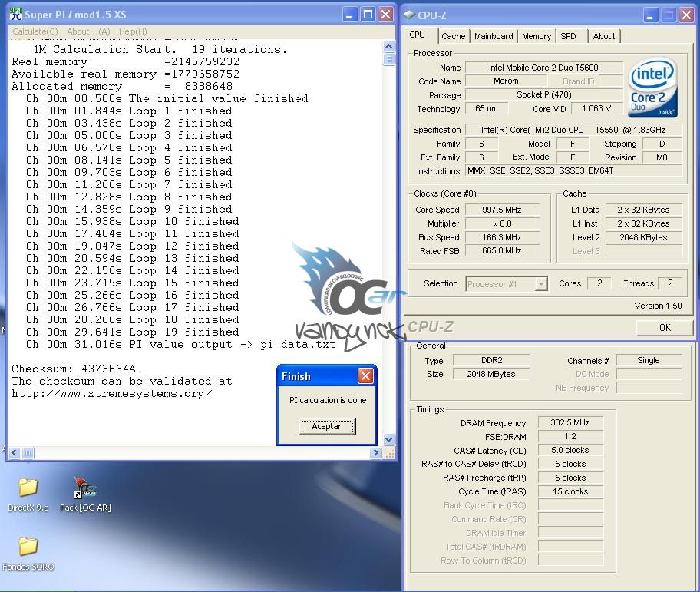Click the Multiplier value 'x 6.0'
This screenshot has width=700, height=592.
click(x=502, y=223)
